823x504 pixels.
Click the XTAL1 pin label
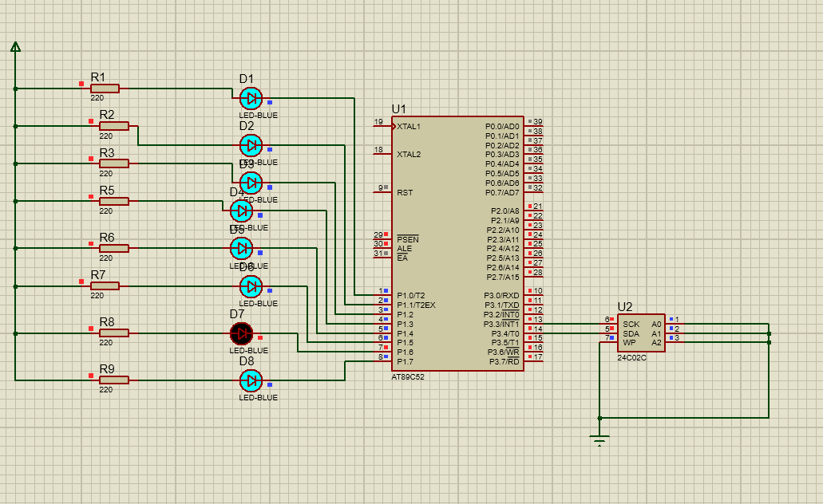click(409, 126)
